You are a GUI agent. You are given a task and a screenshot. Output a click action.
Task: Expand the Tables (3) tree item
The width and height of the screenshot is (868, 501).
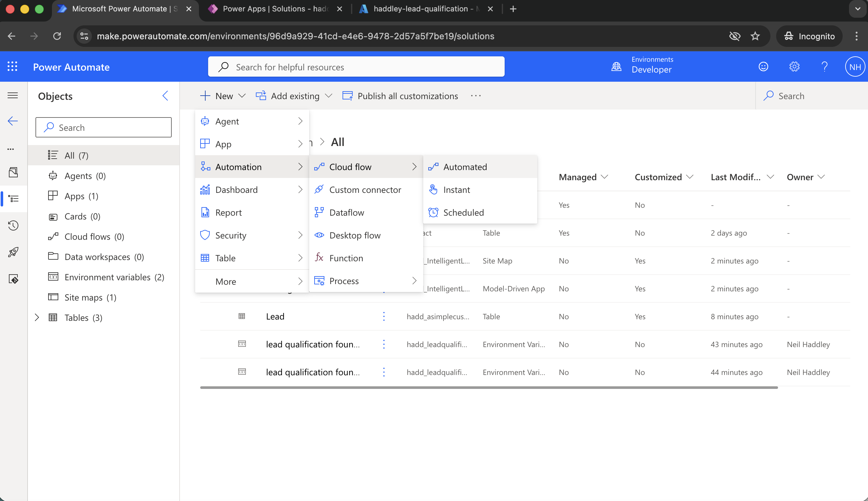coord(37,317)
